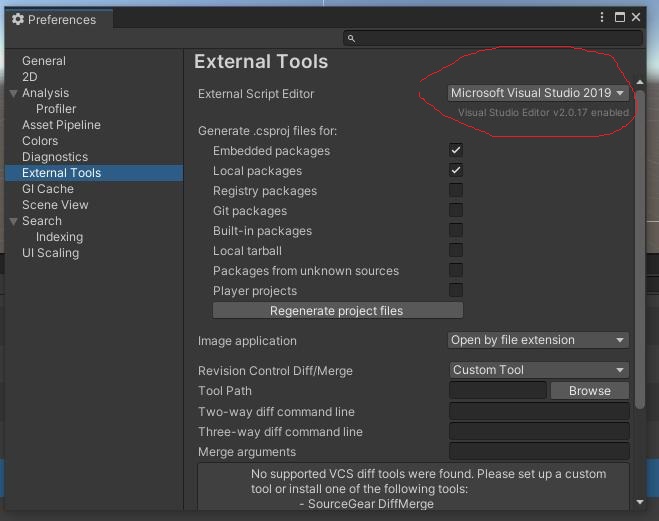Open GI Cache preferences

point(48,189)
